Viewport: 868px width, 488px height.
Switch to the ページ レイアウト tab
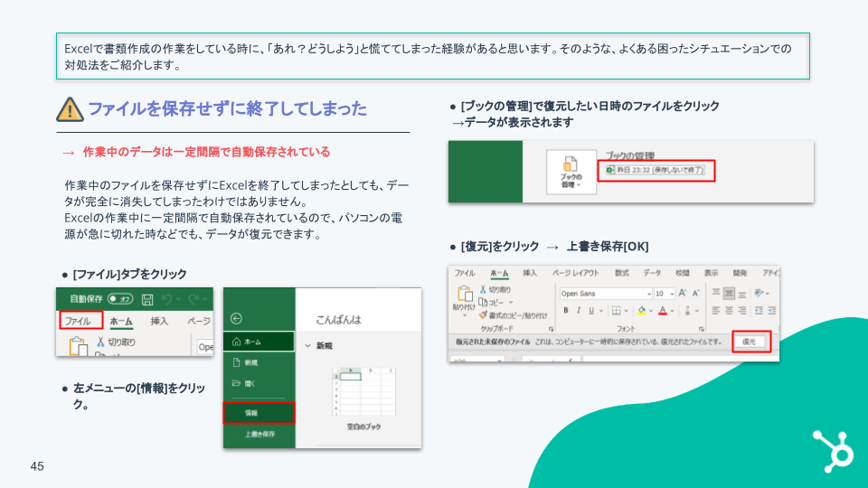[575, 273]
